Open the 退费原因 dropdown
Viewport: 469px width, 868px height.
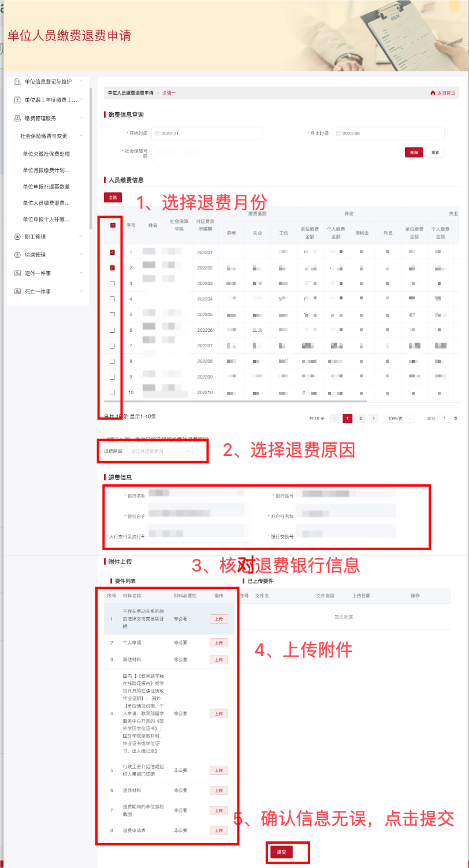coord(159,451)
